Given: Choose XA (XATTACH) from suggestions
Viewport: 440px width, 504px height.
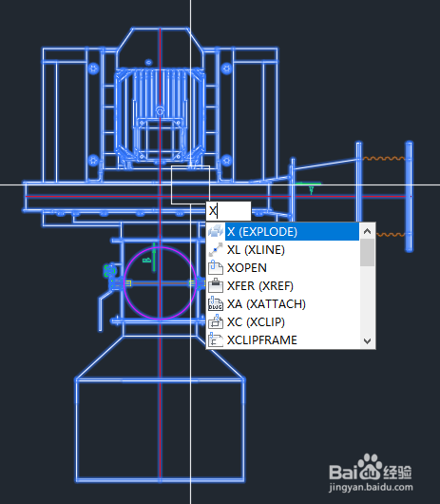Looking at the screenshot, I should pos(283,303).
